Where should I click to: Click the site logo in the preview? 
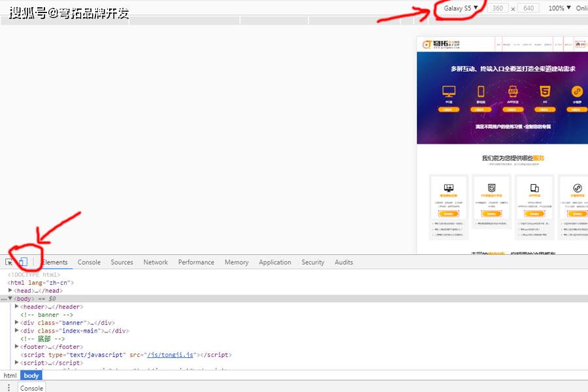tap(441, 44)
